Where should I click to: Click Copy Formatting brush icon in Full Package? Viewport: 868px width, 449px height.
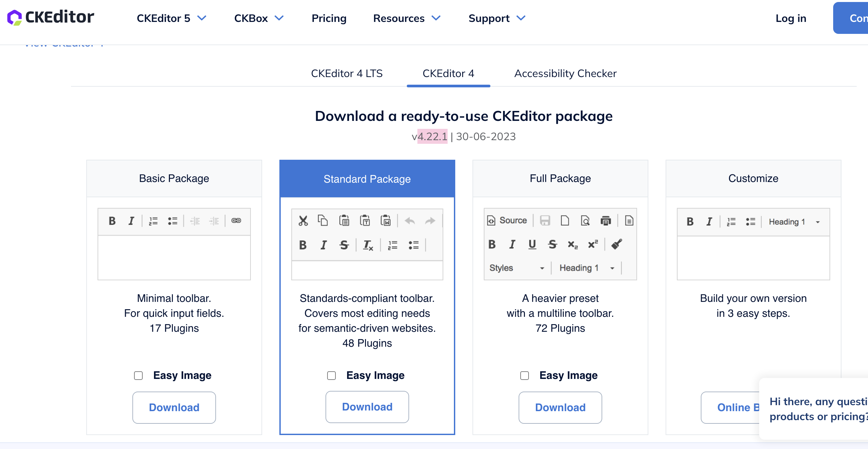[616, 244]
